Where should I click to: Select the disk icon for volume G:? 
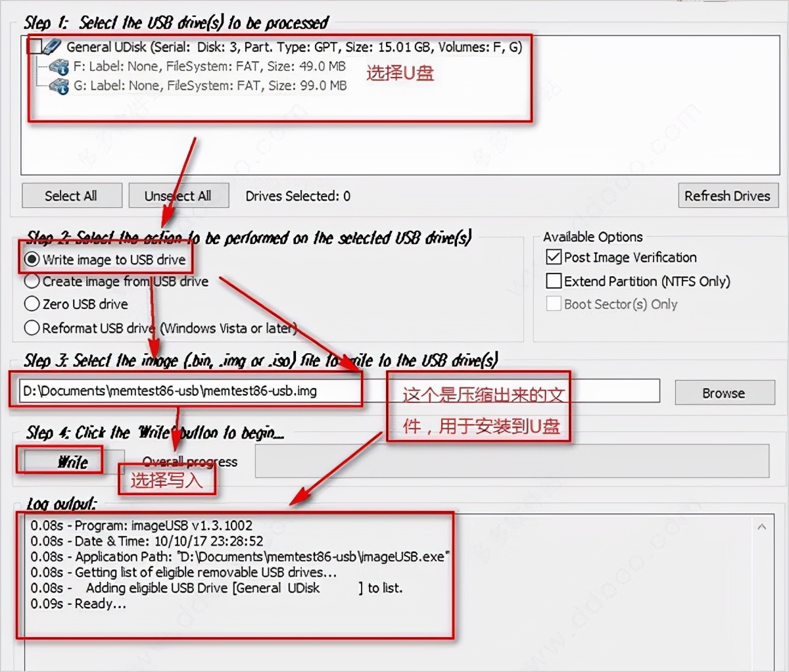[59, 85]
